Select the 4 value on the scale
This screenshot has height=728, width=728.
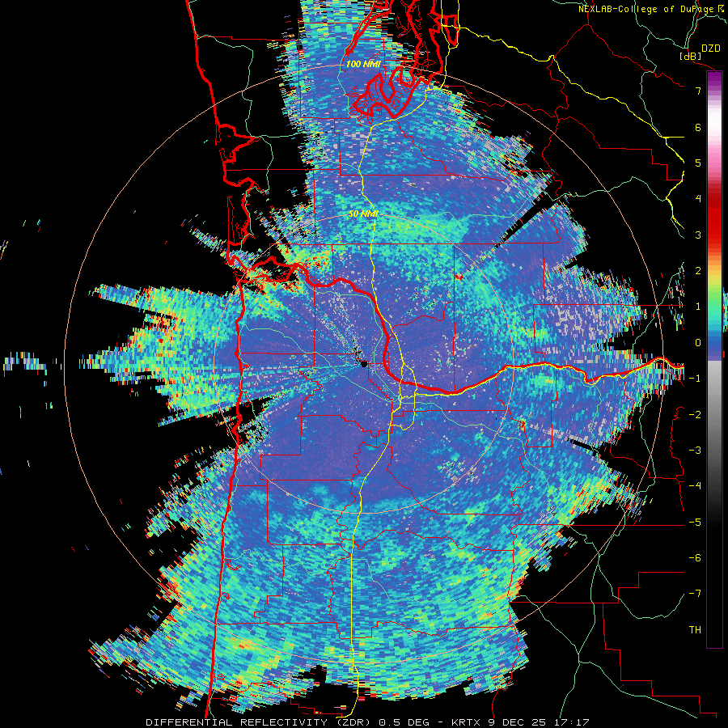[x=698, y=199]
